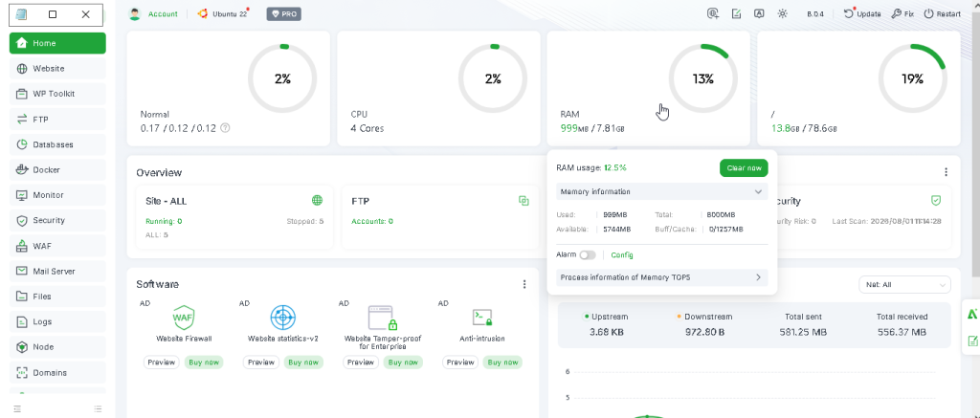Open the FTP sidebar entry
This screenshot has width=980, height=418.
57,120
